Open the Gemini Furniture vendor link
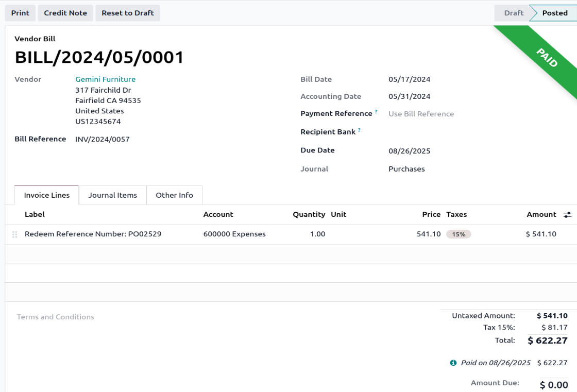This screenshot has height=392, width=577. coord(105,79)
